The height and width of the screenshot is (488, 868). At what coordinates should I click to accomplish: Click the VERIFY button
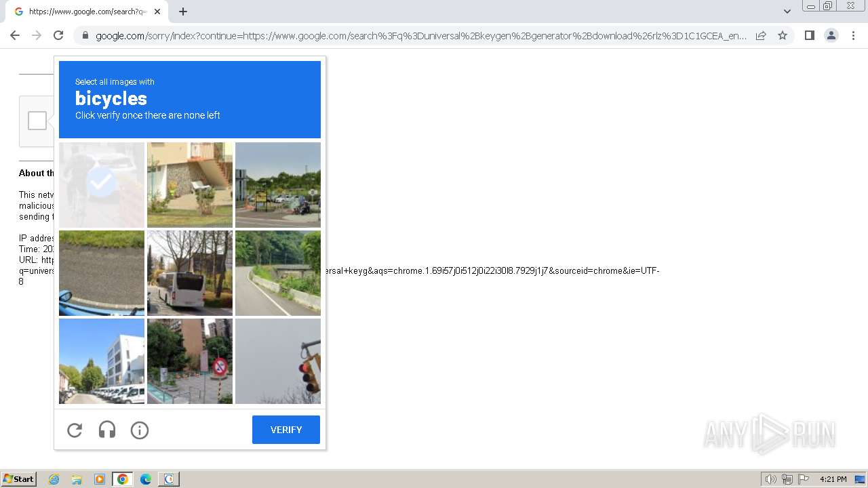[x=286, y=430]
